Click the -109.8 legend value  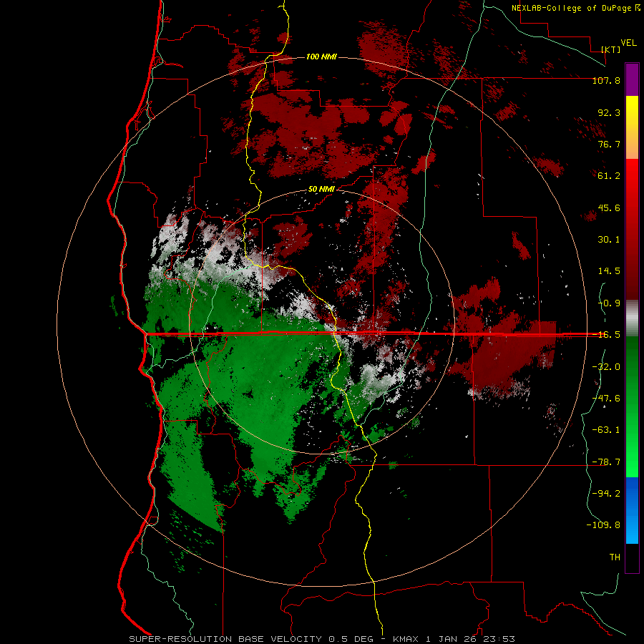coord(603,525)
